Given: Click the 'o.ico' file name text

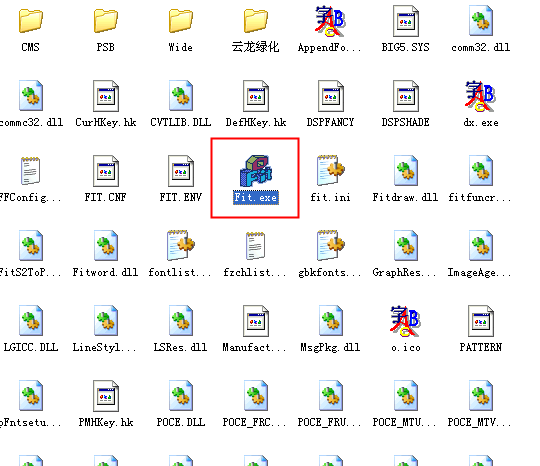Looking at the screenshot, I should (x=406, y=348).
